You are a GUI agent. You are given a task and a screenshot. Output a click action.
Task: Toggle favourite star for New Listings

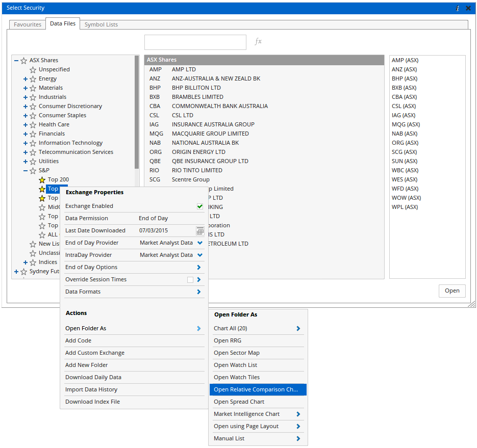(33, 244)
